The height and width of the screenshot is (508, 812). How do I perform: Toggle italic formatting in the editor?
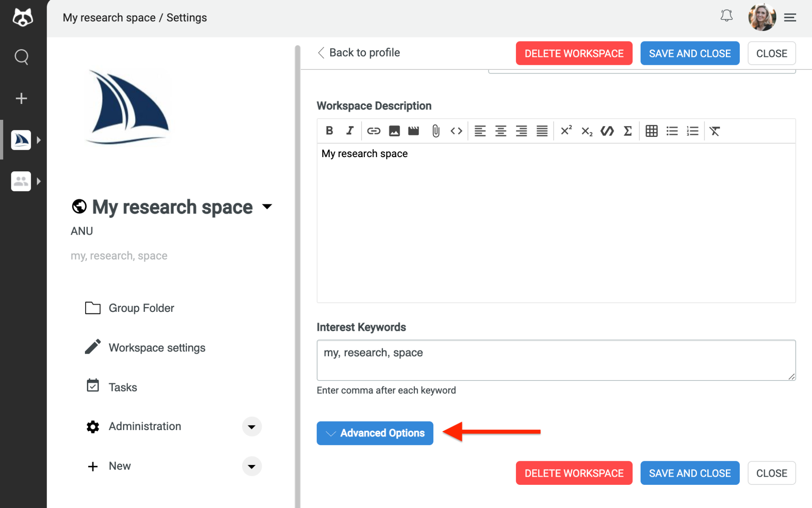[x=349, y=131]
